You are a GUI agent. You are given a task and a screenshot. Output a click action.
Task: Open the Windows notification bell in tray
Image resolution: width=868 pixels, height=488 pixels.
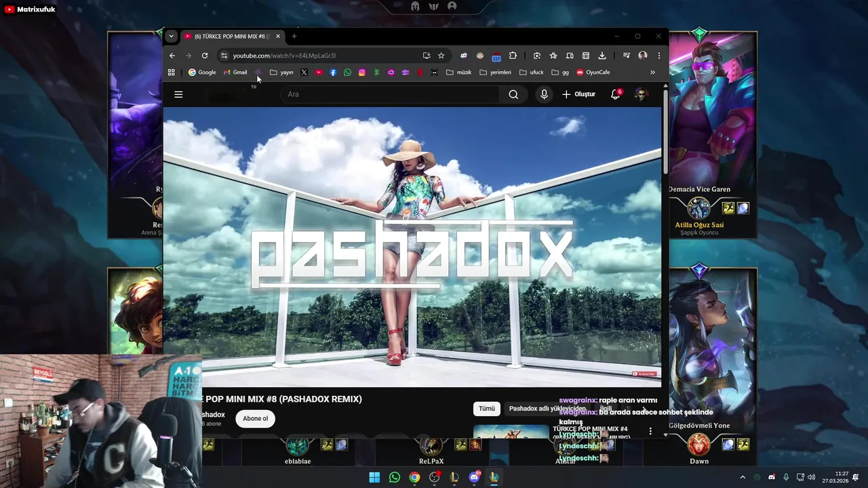(856, 477)
